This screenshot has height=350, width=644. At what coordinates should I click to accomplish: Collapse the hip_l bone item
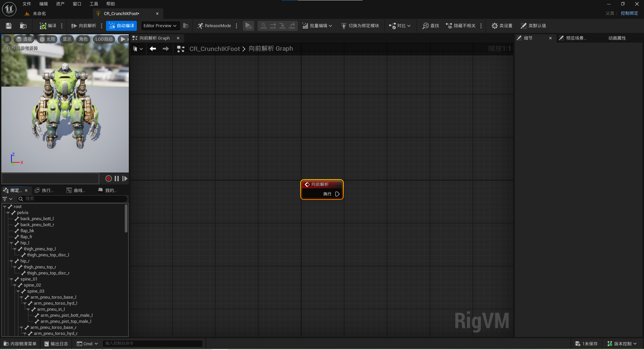pyautogui.click(x=11, y=243)
